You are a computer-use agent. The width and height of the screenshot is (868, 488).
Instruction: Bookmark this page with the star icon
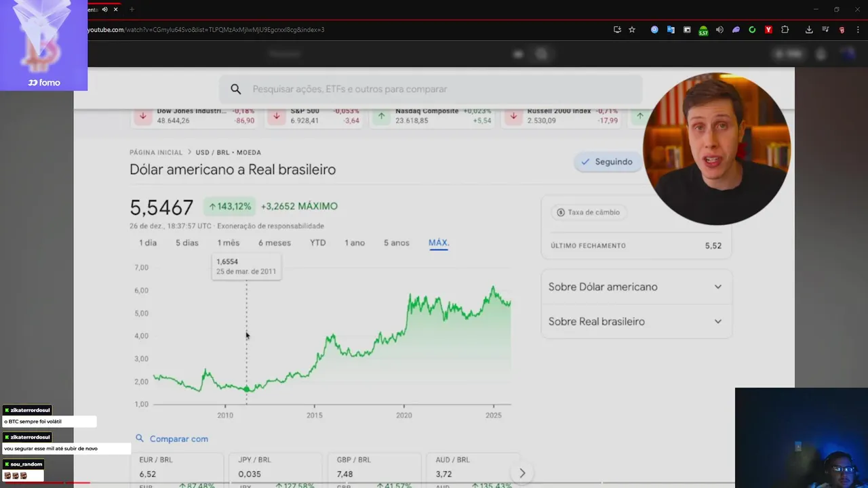pyautogui.click(x=632, y=30)
